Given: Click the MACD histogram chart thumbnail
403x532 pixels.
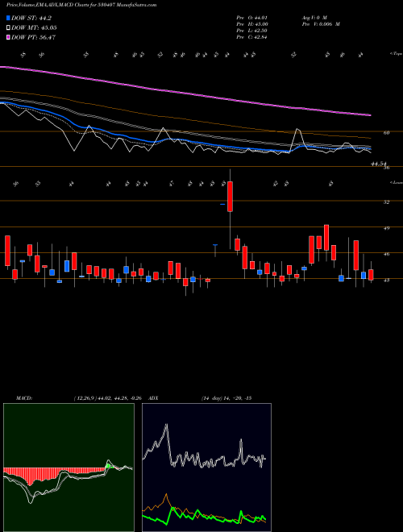Looking at the screenshot, I should [69, 468].
